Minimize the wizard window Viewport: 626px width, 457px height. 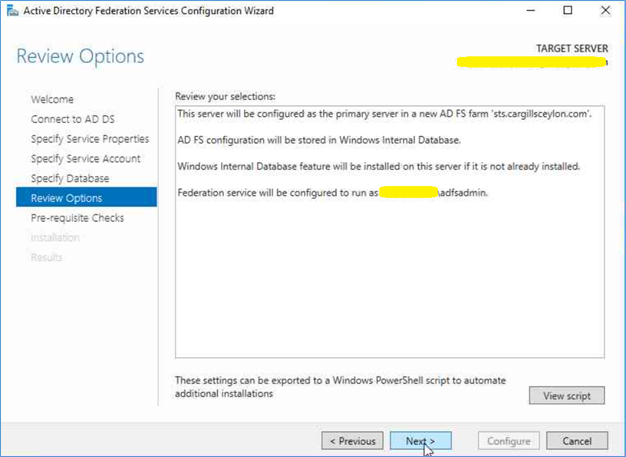point(531,10)
